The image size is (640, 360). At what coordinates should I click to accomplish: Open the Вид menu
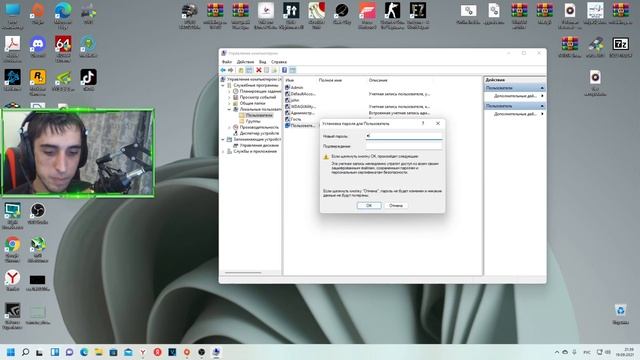coord(262,62)
